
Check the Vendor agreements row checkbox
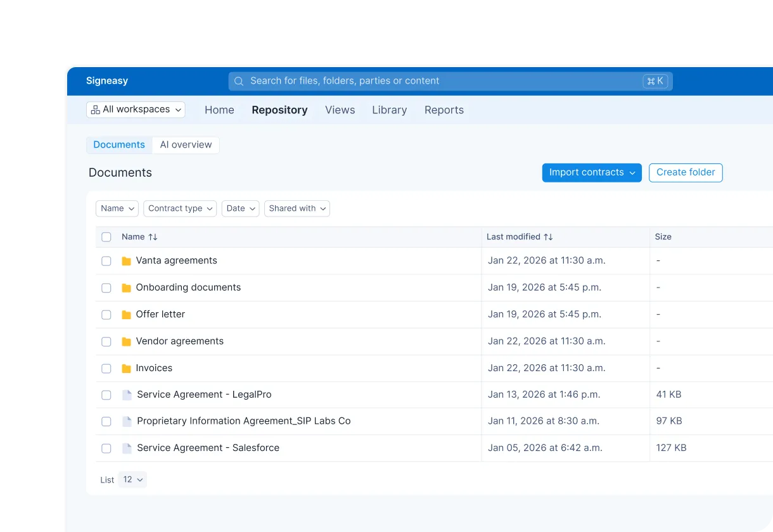tap(106, 341)
